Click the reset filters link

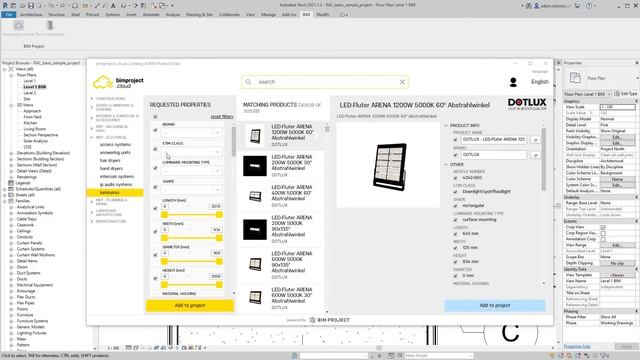click(x=222, y=117)
